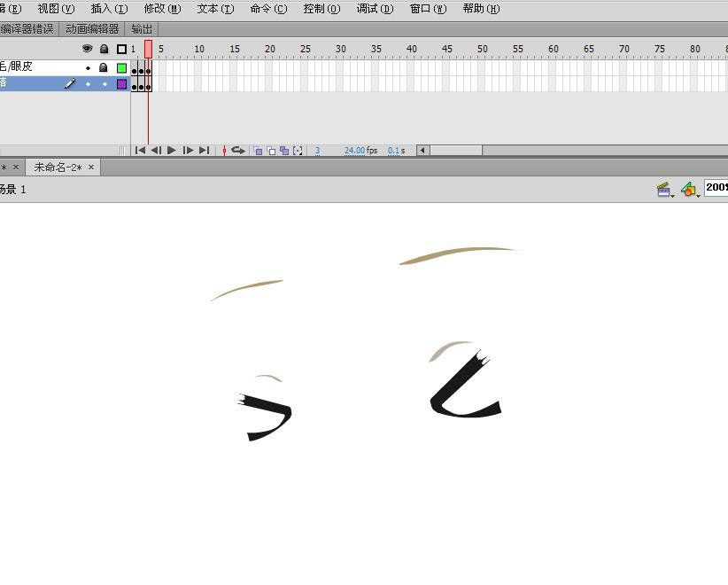Step back one frame in timeline
Viewport: 728px width, 585px height.
click(x=156, y=151)
